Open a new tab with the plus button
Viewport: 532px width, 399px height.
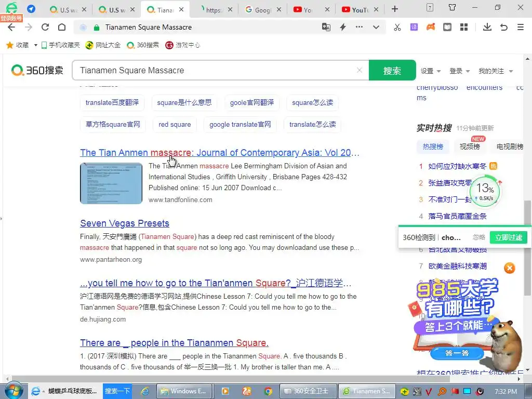(395, 9)
